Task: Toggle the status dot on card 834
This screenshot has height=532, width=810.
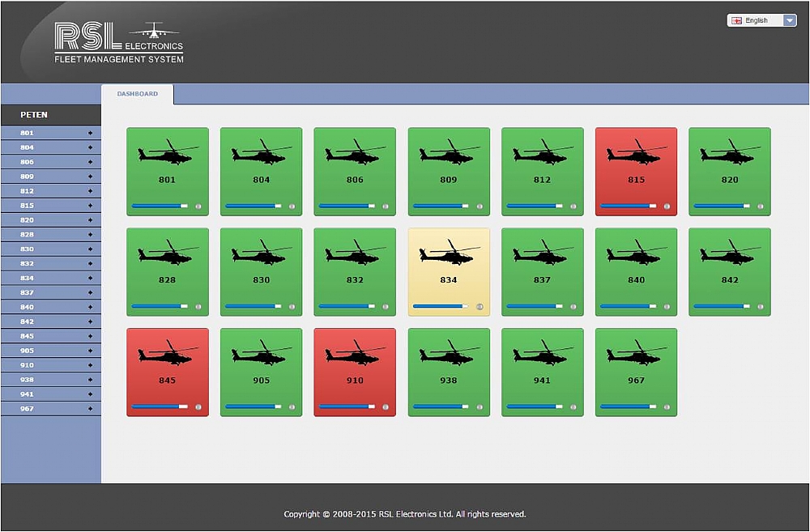Action: pos(480,307)
